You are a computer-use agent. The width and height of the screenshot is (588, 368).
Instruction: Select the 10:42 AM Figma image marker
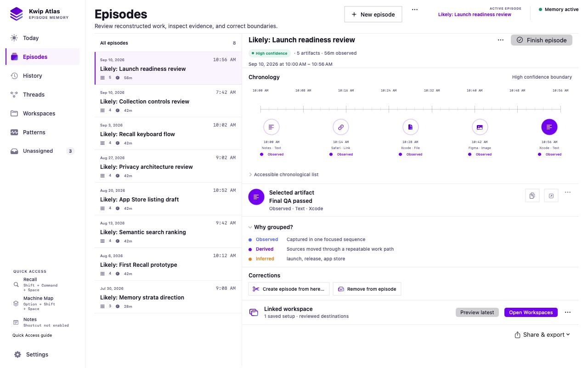[480, 126]
